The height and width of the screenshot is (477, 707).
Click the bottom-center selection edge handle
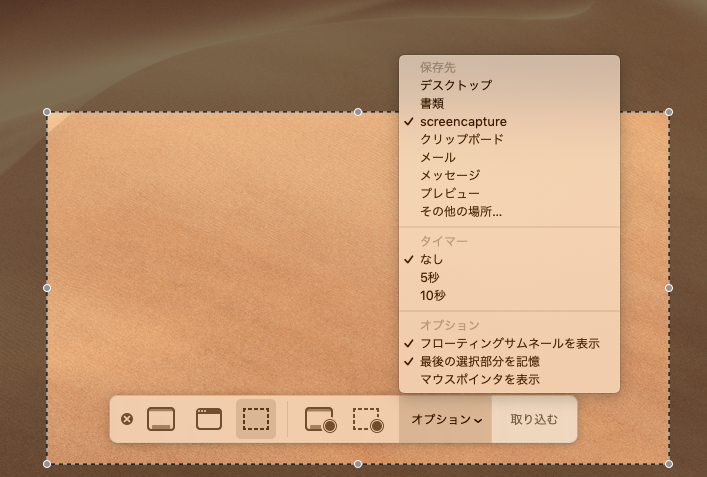(x=358, y=463)
